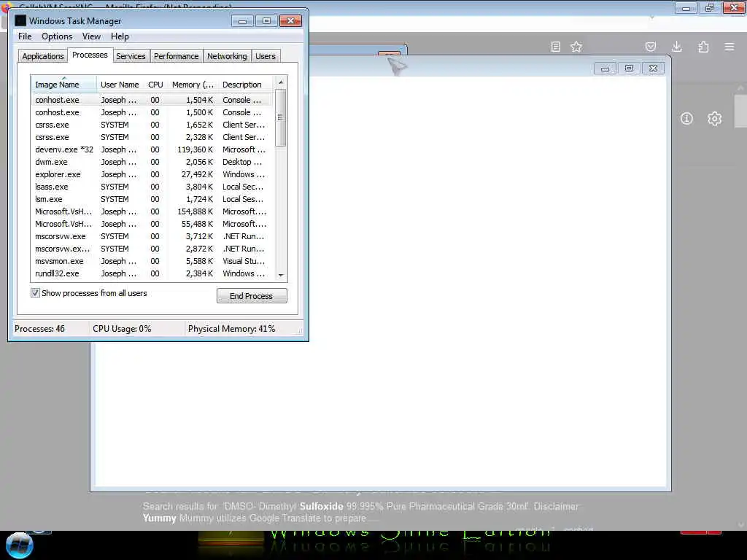Switch to the Applications tab

(x=43, y=56)
